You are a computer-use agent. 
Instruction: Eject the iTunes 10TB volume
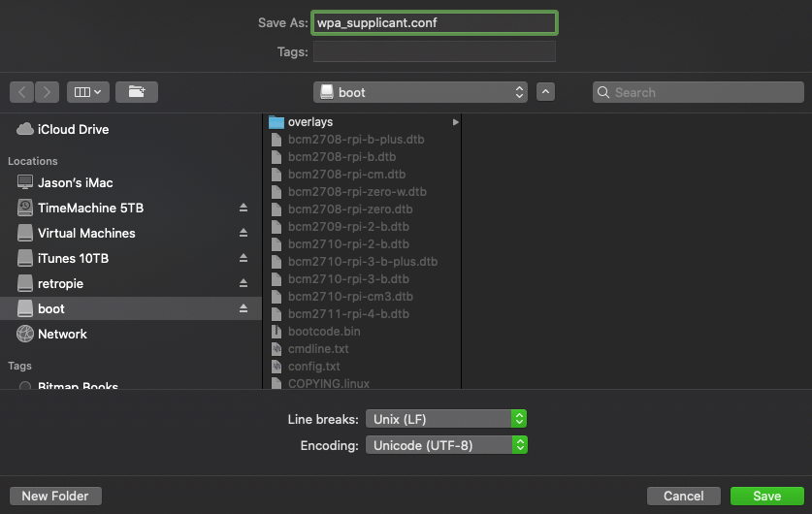point(244,258)
